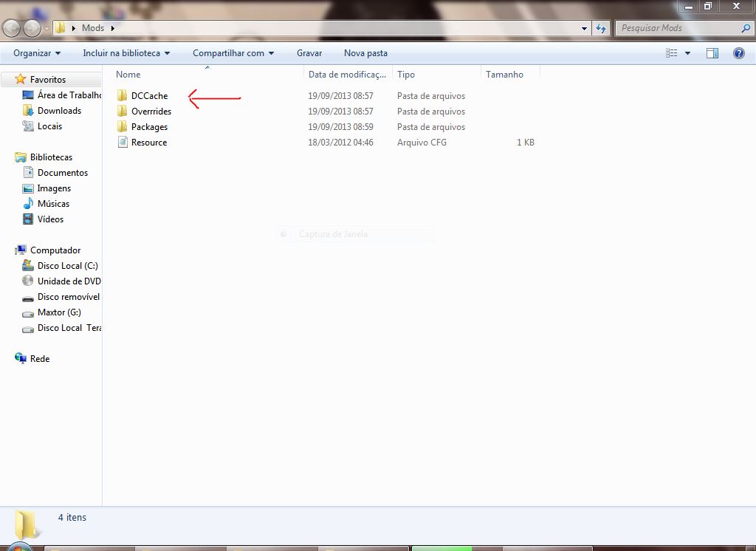Refresh the folder with the refresh icon
The image size is (756, 551).
[602, 28]
